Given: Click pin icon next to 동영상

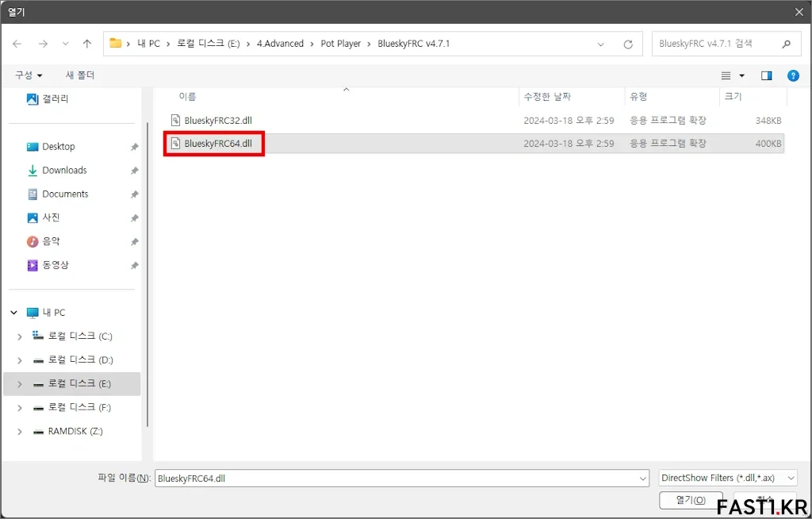Looking at the screenshot, I should pos(134,266).
